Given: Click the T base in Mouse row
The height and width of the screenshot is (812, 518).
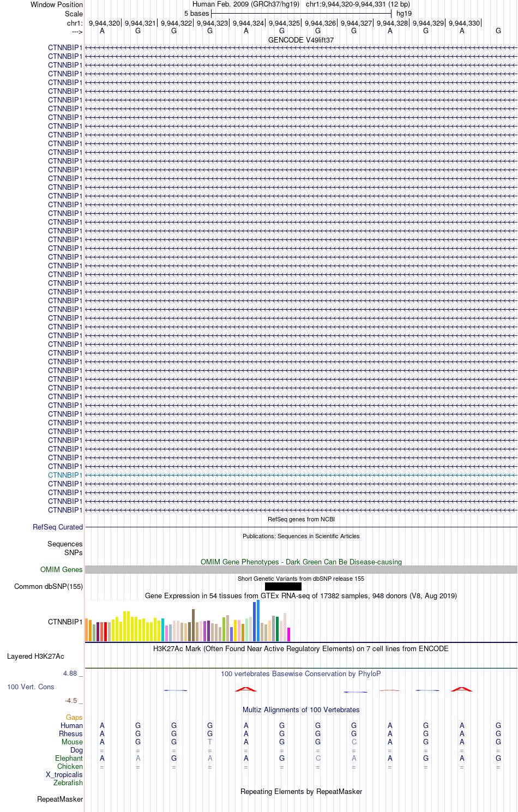Looking at the screenshot, I should tap(210, 742).
